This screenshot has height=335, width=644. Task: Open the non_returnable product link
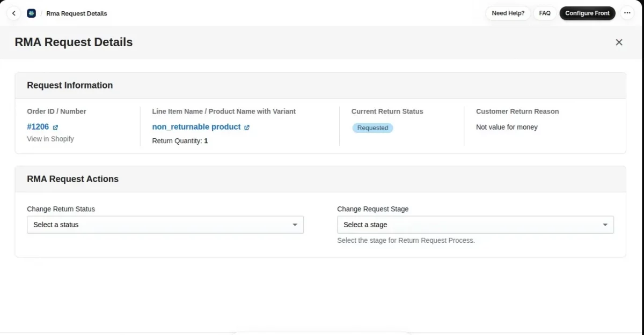click(x=196, y=127)
